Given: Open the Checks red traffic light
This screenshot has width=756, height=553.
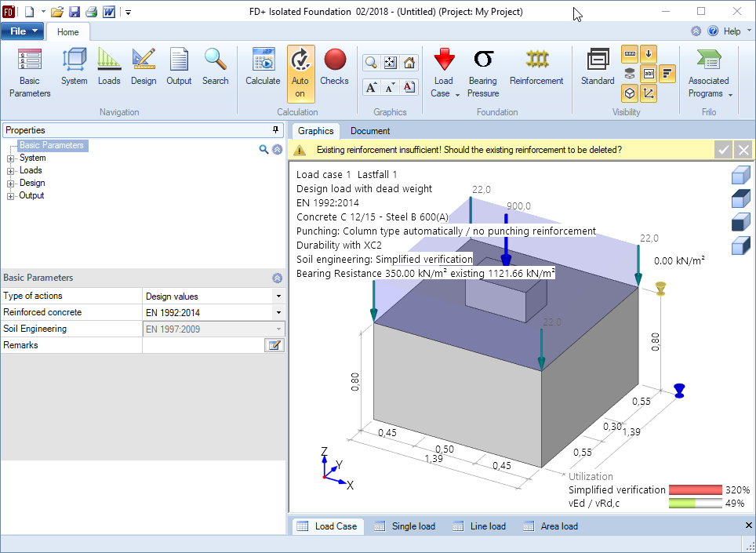Looking at the screenshot, I should pos(335,67).
